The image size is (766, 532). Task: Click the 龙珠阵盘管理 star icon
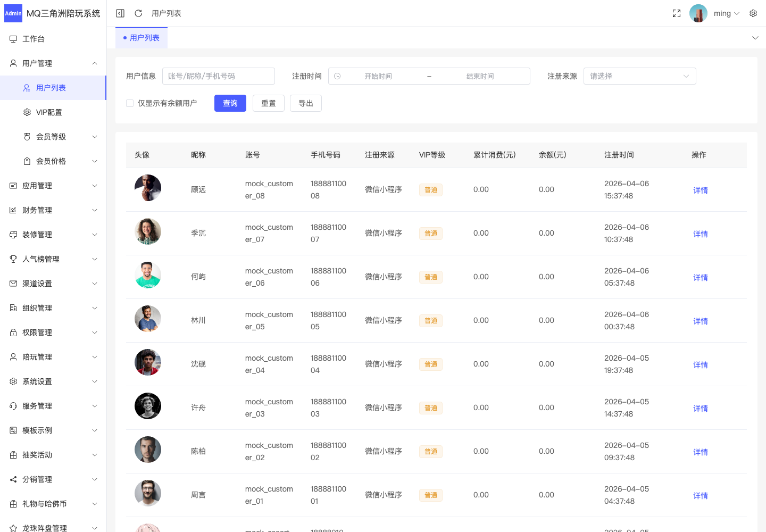coord(13,528)
